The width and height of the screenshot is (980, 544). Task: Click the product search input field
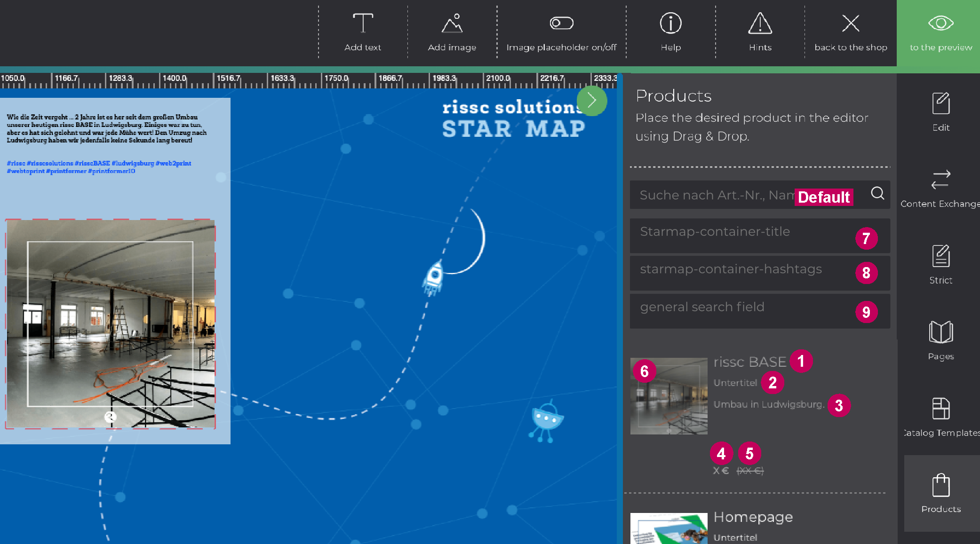715,195
